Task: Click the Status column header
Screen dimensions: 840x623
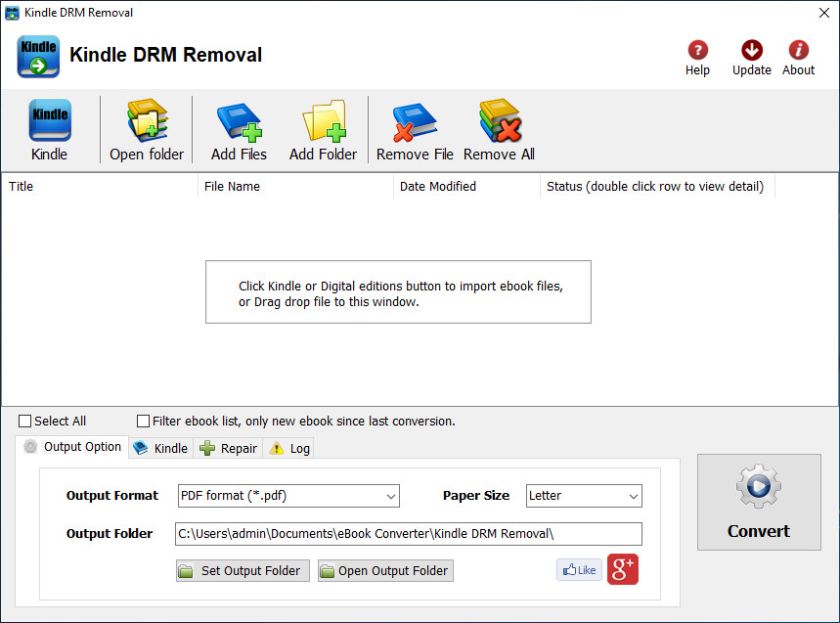Action: click(x=657, y=186)
